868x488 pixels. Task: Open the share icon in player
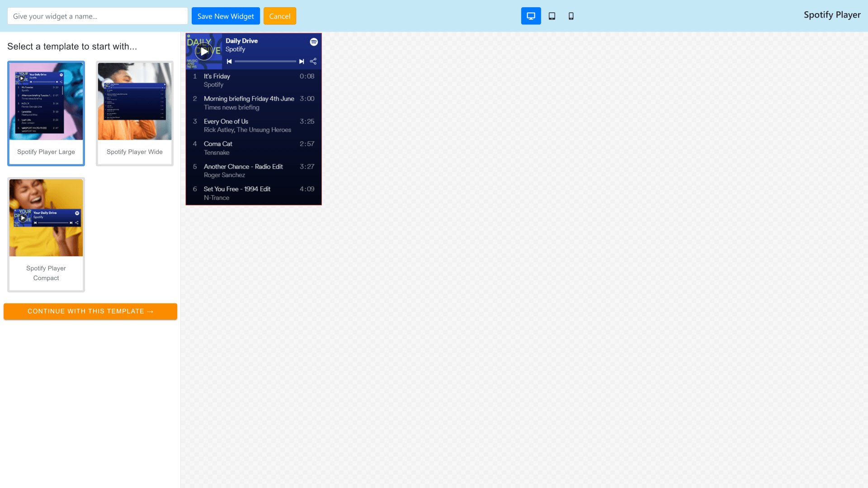coord(313,61)
